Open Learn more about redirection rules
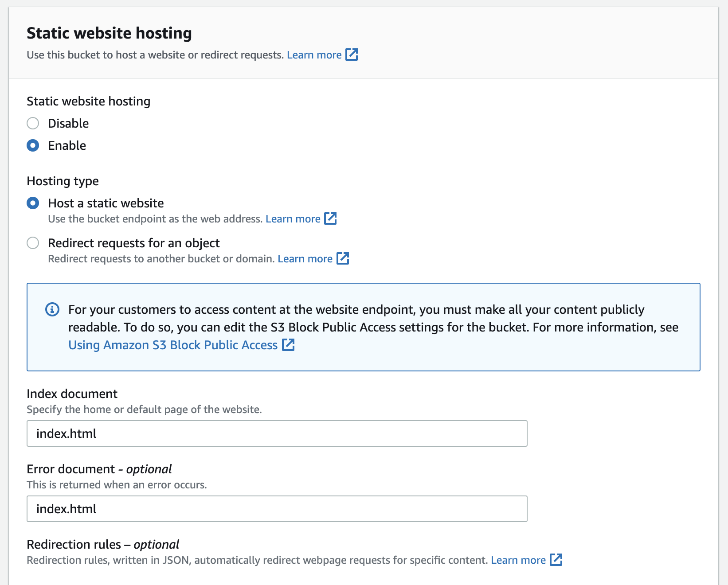This screenshot has height=585, width=728. 518,560
